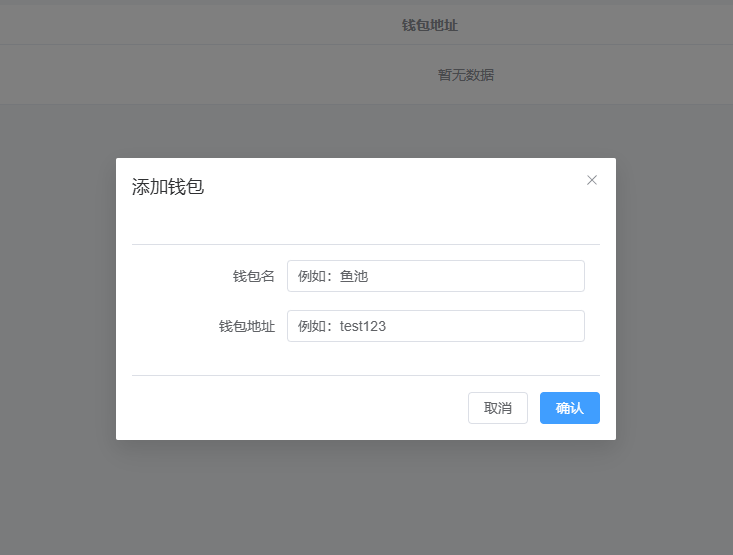Click the 钱包地址 table column header

tap(429, 25)
